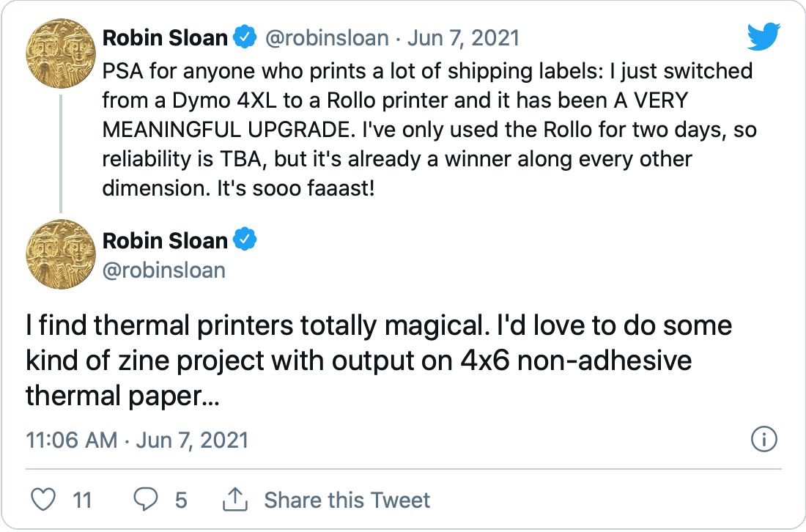Viewport: 806px width, 532px height.
Task: Click verified badge on main tweet author
Action: (x=245, y=240)
